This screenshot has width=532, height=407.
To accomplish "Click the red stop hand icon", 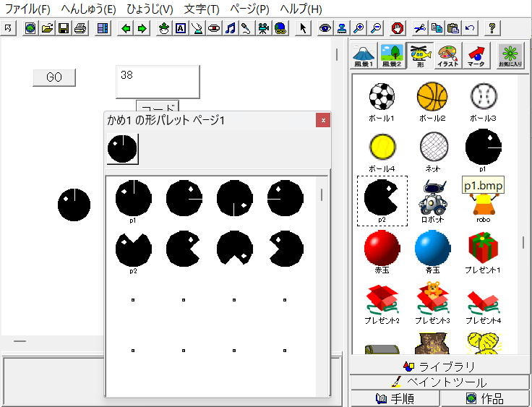I will pos(398,28).
